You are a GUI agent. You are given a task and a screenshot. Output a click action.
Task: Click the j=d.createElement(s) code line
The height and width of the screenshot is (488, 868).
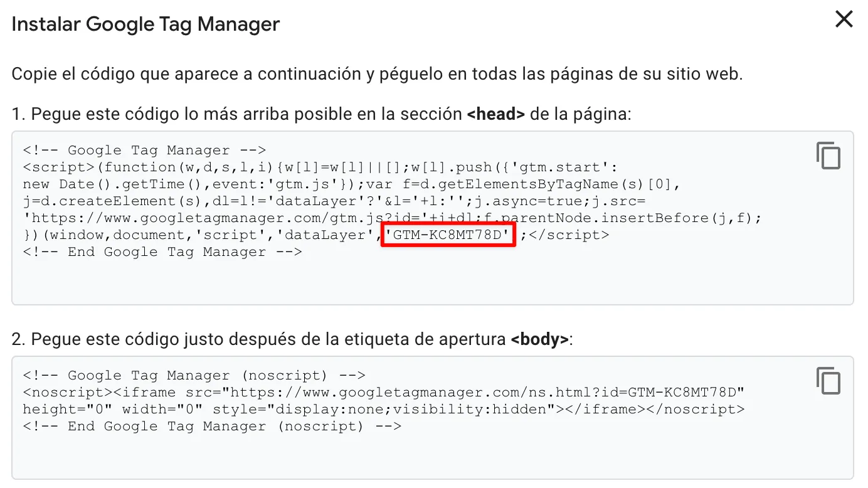click(x=334, y=201)
